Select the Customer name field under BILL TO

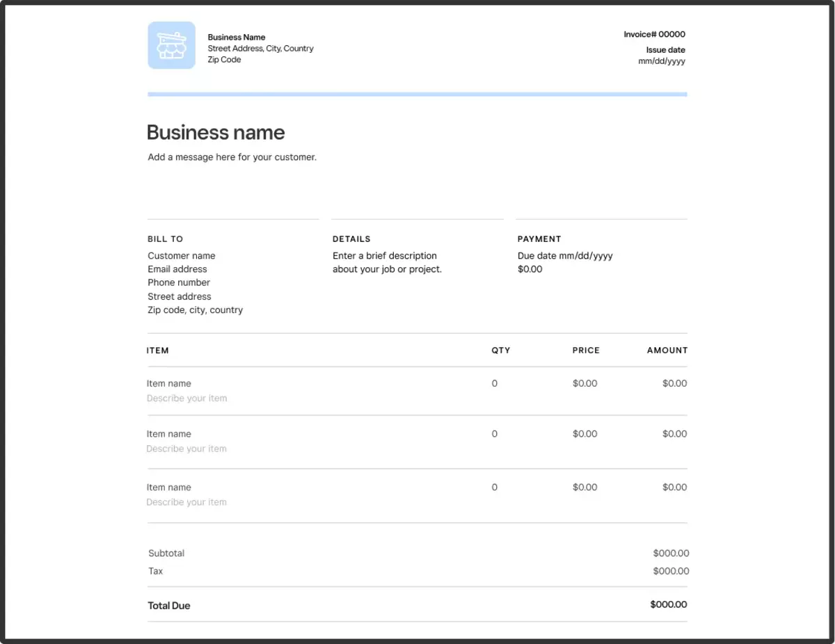coord(181,255)
